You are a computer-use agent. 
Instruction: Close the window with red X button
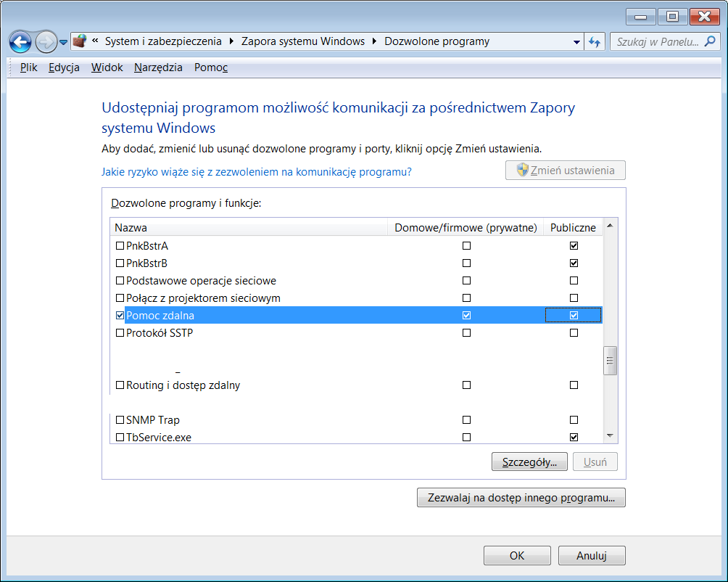(704, 17)
